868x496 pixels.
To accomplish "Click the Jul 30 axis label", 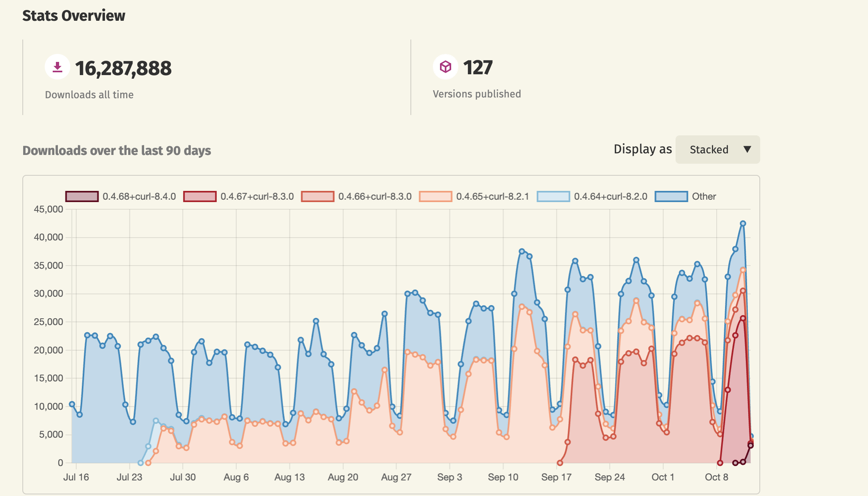I will tap(183, 477).
